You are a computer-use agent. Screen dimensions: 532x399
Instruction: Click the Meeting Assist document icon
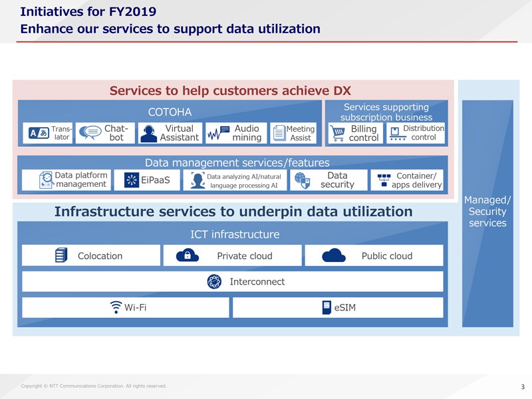(x=279, y=133)
